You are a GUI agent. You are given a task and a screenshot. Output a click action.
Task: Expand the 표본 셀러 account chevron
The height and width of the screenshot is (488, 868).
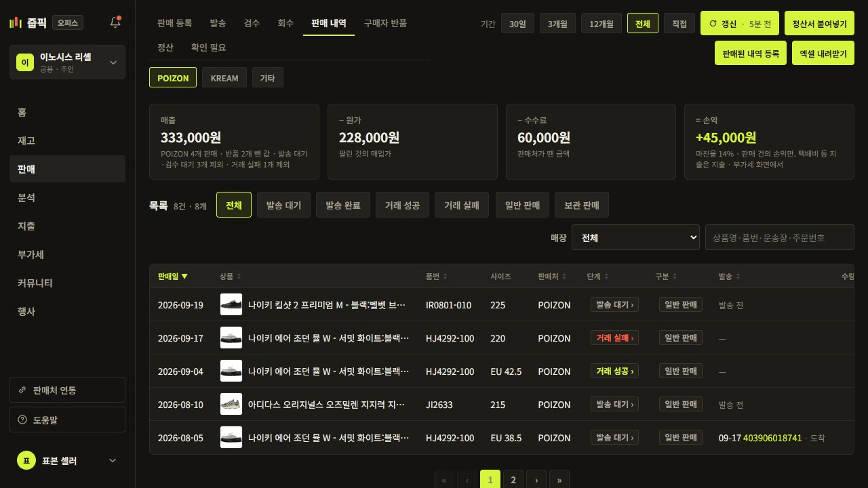click(x=113, y=460)
